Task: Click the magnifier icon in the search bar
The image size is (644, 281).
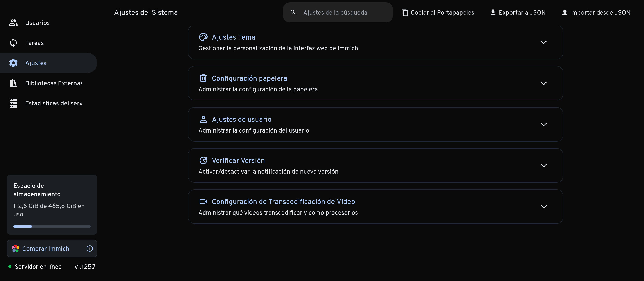Action: [x=293, y=12]
